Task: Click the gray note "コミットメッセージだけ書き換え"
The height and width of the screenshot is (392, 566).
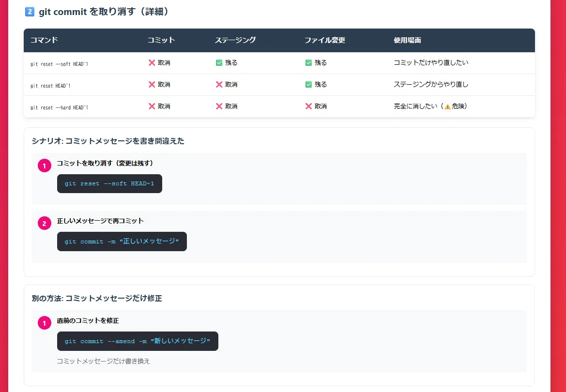Action: coord(103,361)
